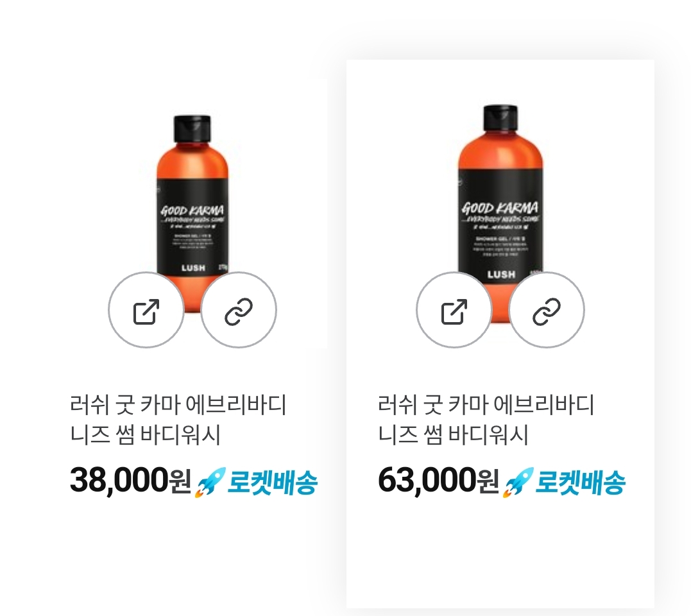Copy link for the 63,000원 product

pos(547,310)
